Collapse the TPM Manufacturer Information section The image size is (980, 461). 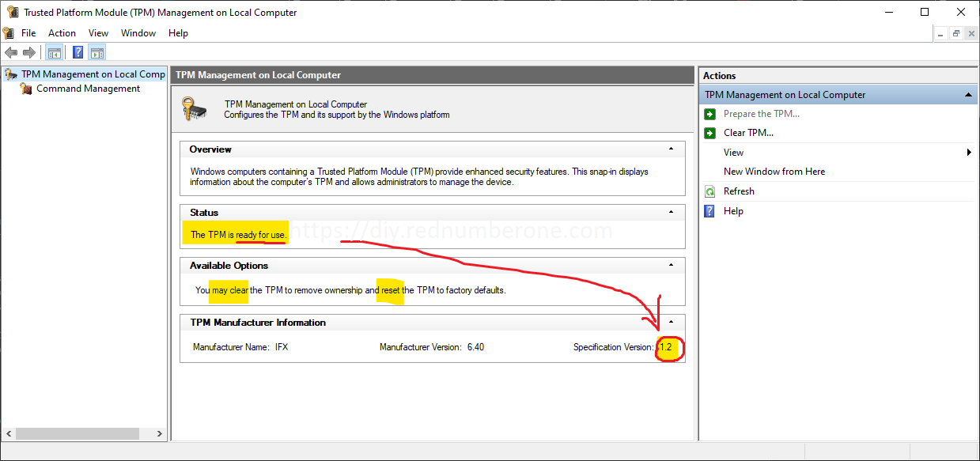(672, 322)
